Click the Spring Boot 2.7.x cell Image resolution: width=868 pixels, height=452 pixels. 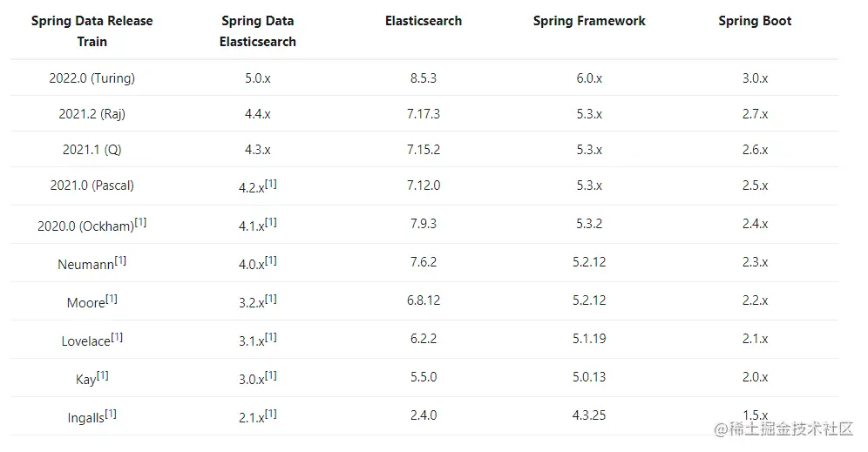[755, 114]
